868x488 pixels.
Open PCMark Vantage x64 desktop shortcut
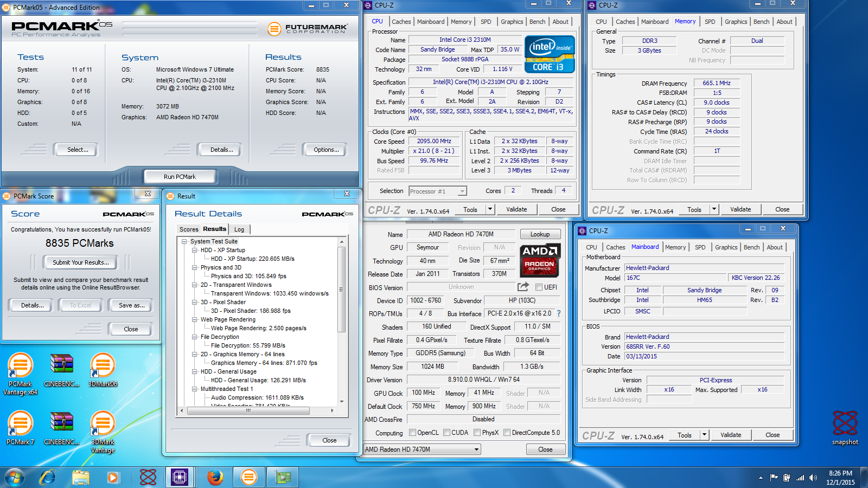(20, 374)
